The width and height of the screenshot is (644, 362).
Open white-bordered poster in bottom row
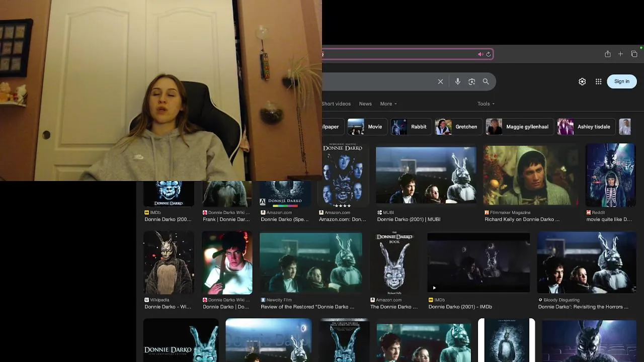point(506,340)
